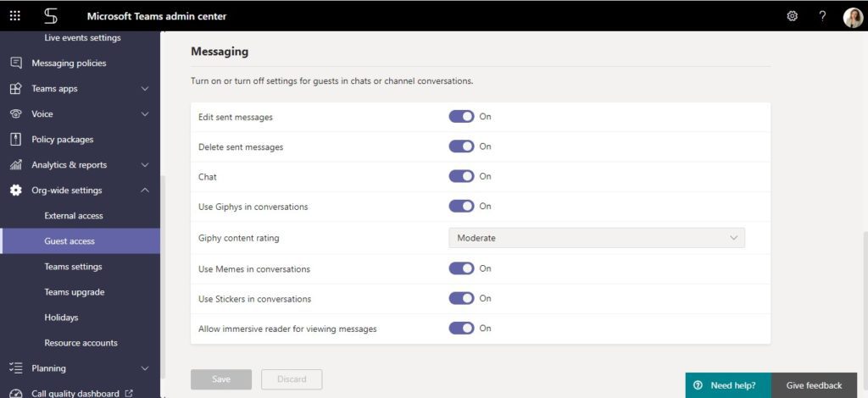Click the Org-wide settings gear icon
This screenshot has height=398, width=868.
coord(16,191)
